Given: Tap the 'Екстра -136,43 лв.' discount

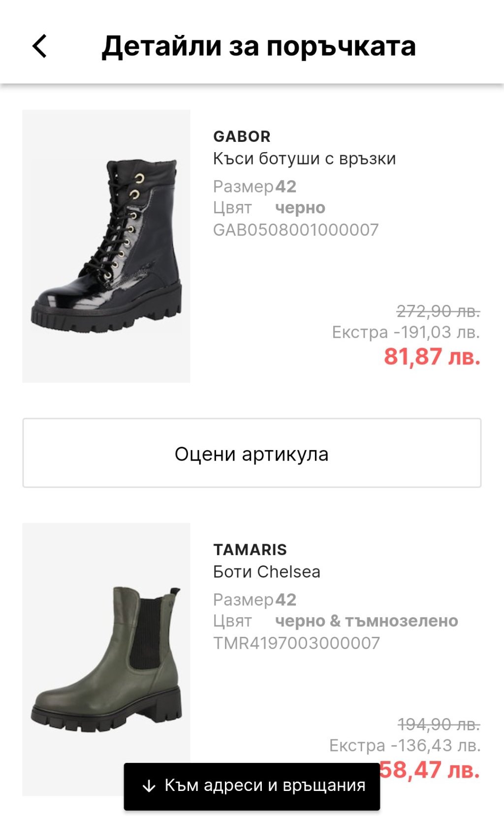Looking at the screenshot, I should 405,746.
